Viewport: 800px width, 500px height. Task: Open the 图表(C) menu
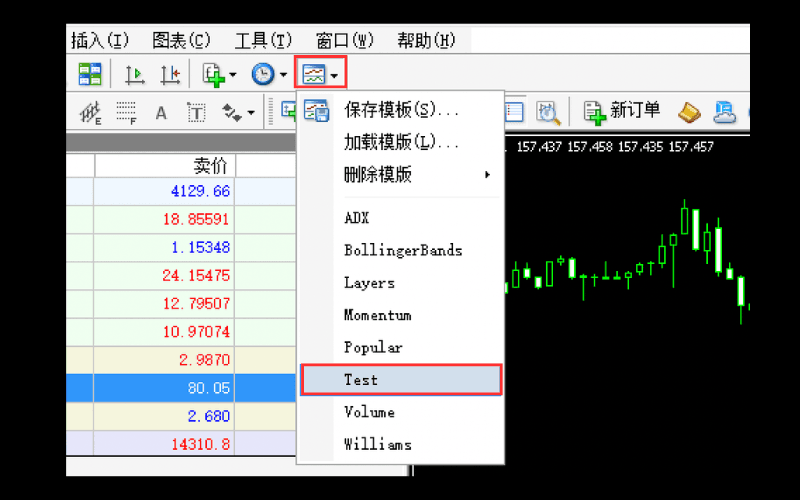[x=181, y=40]
